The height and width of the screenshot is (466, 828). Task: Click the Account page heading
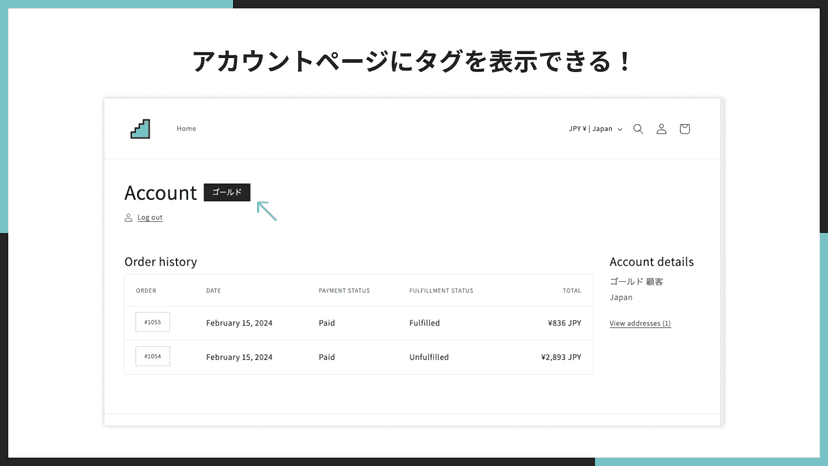[x=161, y=193]
